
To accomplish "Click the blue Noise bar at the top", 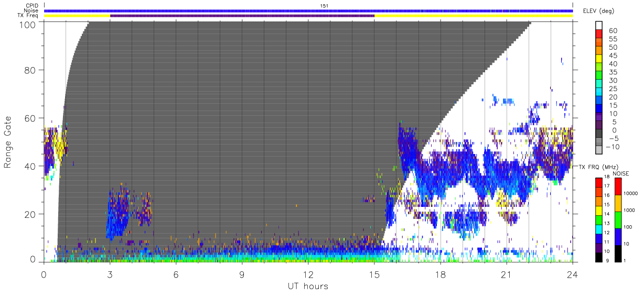I will click(308, 10).
